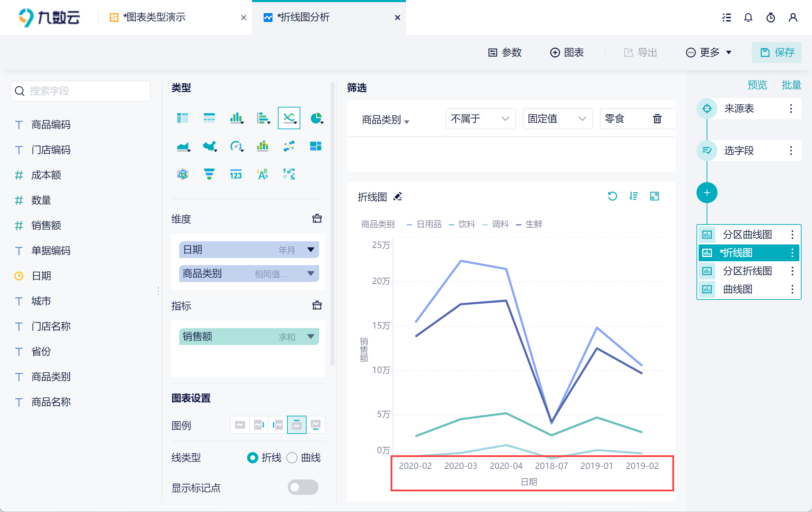Click the plus button to add a step
Viewport: 812px width, 512px height.
point(707,193)
